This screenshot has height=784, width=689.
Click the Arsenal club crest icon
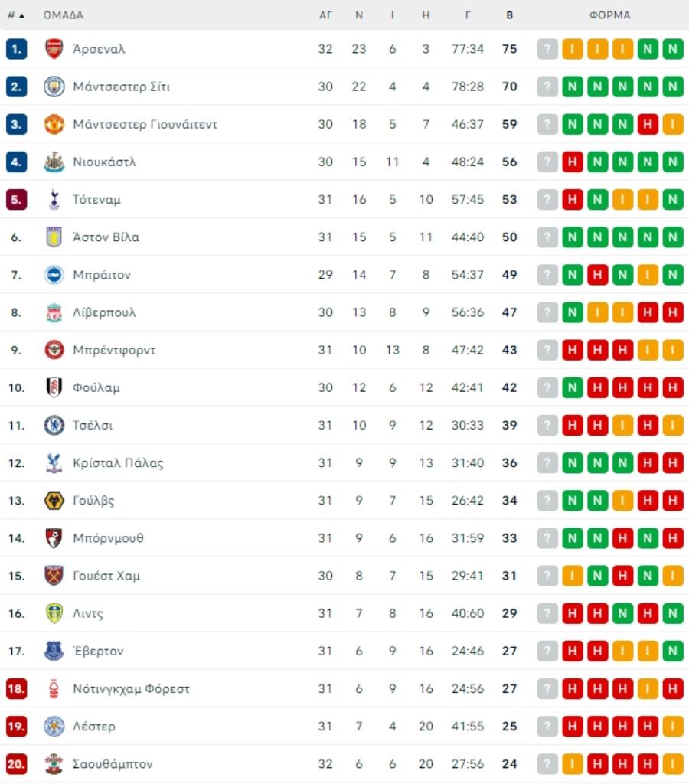(54, 49)
